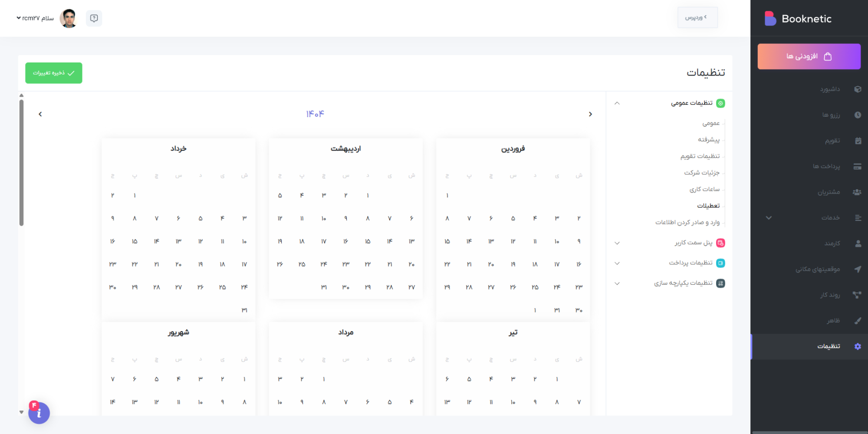
Task: Expand the payment settings section
Action: click(x=617, y=263)
